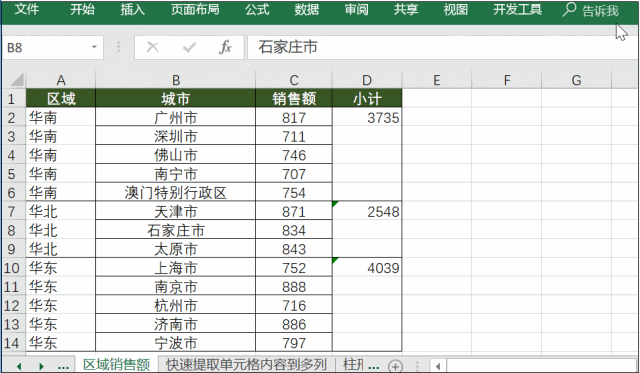Select column A header
This screenshot has width=640, height=373.
coord(61,80)
